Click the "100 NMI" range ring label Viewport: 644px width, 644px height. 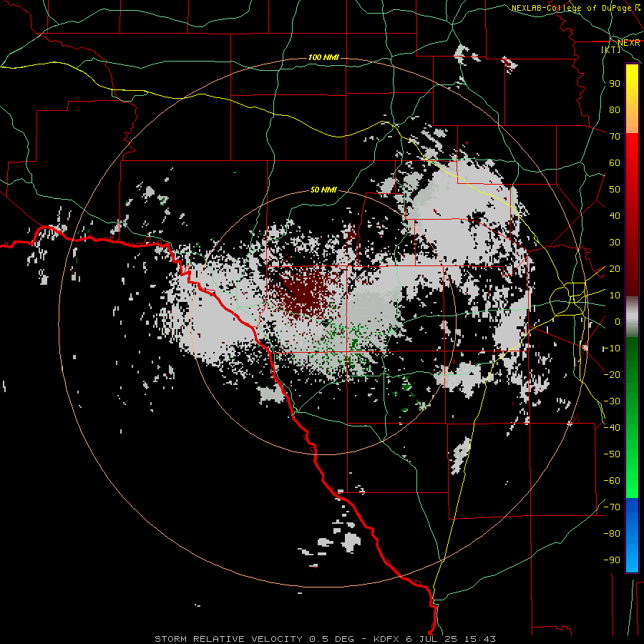point(323,57)
